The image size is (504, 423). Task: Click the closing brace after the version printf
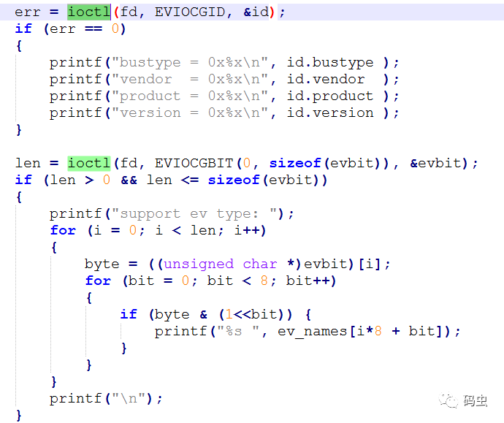coord(19,130)
